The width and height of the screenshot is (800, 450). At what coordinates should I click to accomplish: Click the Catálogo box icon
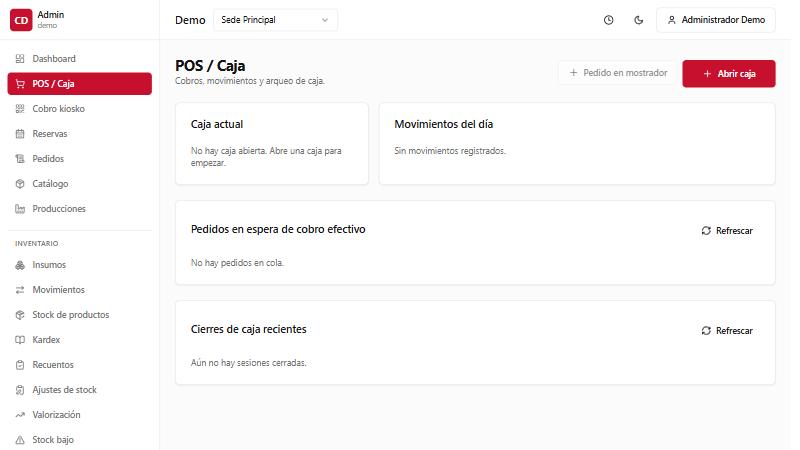pos(20,184)
